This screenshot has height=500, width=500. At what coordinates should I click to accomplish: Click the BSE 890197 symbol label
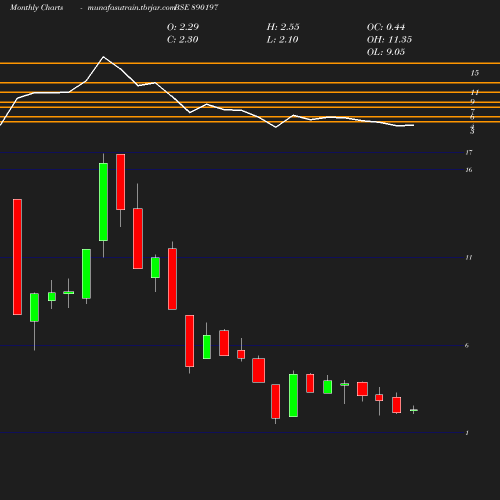pos(196,7)
